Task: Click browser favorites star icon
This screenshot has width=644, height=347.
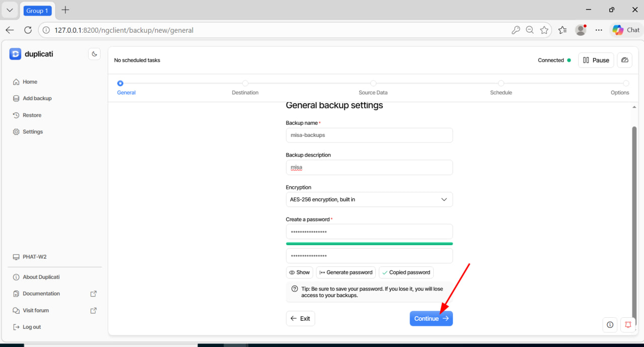Action: point(544,30)
